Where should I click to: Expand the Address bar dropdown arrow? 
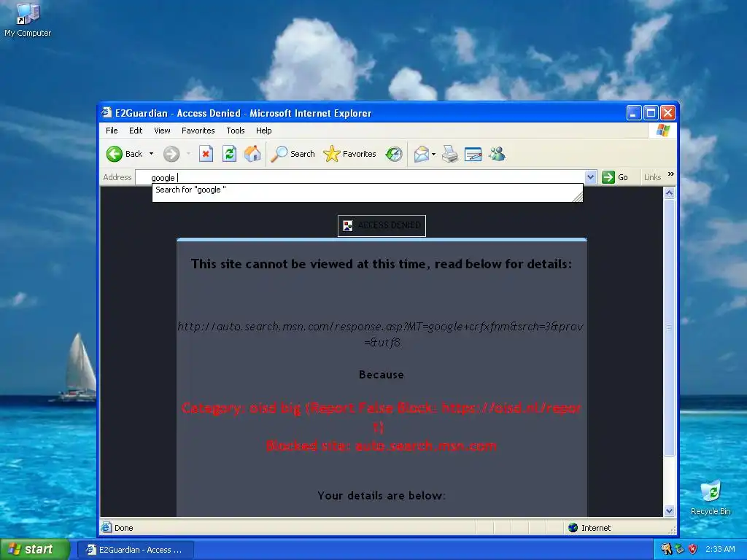pyautogui.click(x=590, y=177)
